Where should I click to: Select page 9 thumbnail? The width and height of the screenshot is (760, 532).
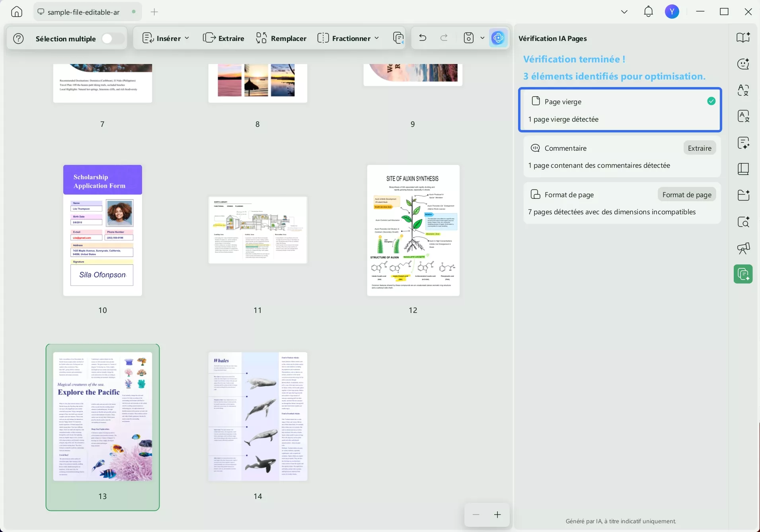tap(413, 75)
